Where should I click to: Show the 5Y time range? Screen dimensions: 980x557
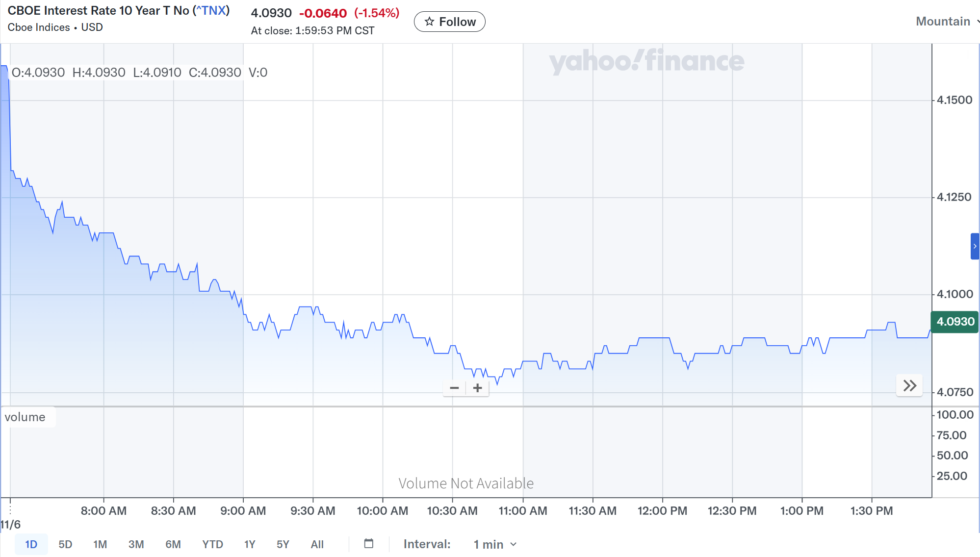click(283, 544)
